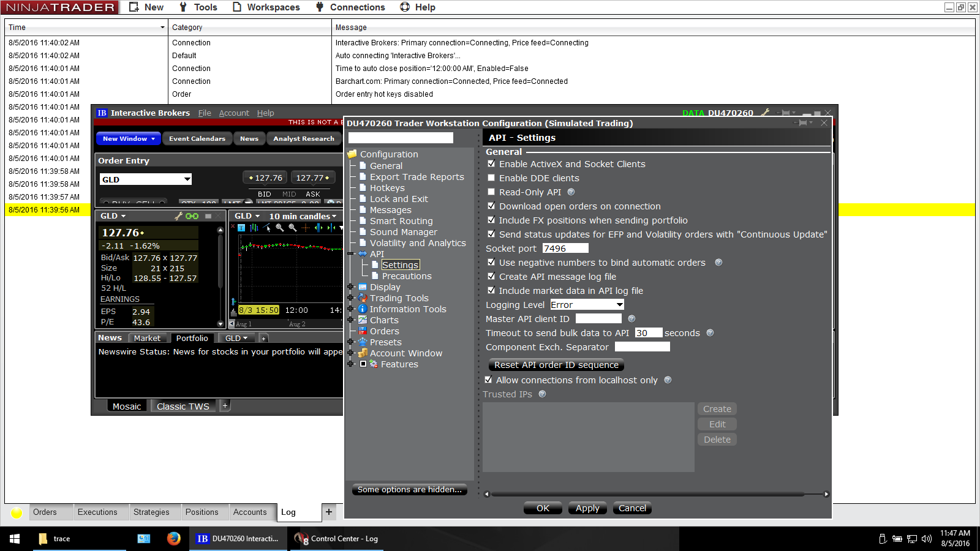Click the NinjaTrader yellow connection status light
This screenshot has width=980, height=551.
coord(17,512)
